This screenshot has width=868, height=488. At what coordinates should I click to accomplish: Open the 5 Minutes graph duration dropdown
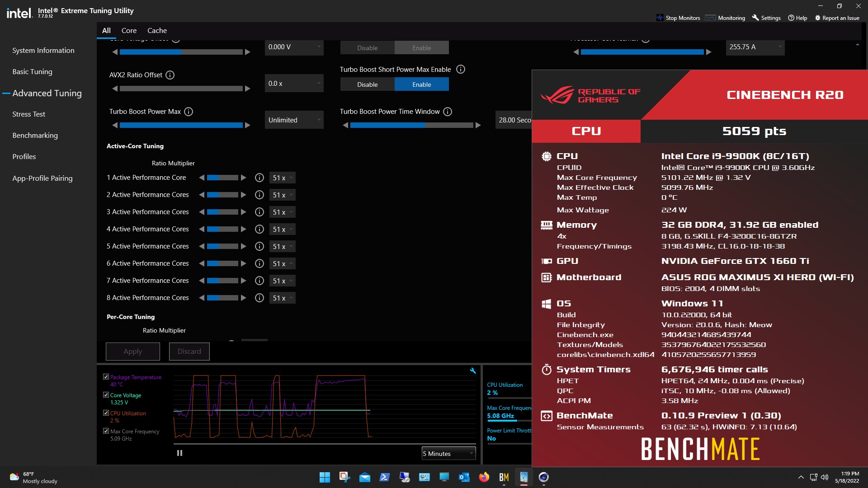click(x=449, y=454)
